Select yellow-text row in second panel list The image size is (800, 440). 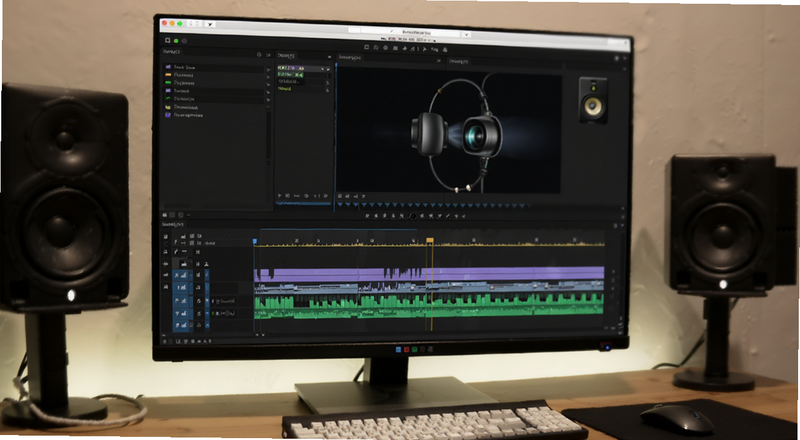click(302, 89)
